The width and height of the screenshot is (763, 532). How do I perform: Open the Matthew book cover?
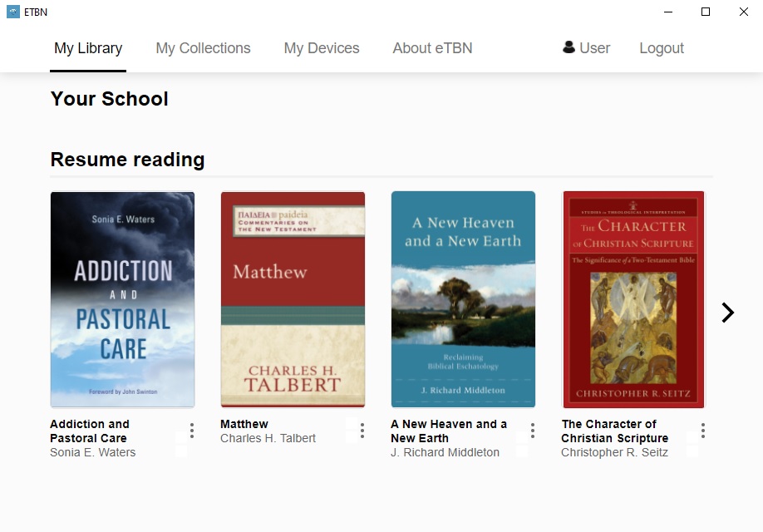(x=293, y=299)
